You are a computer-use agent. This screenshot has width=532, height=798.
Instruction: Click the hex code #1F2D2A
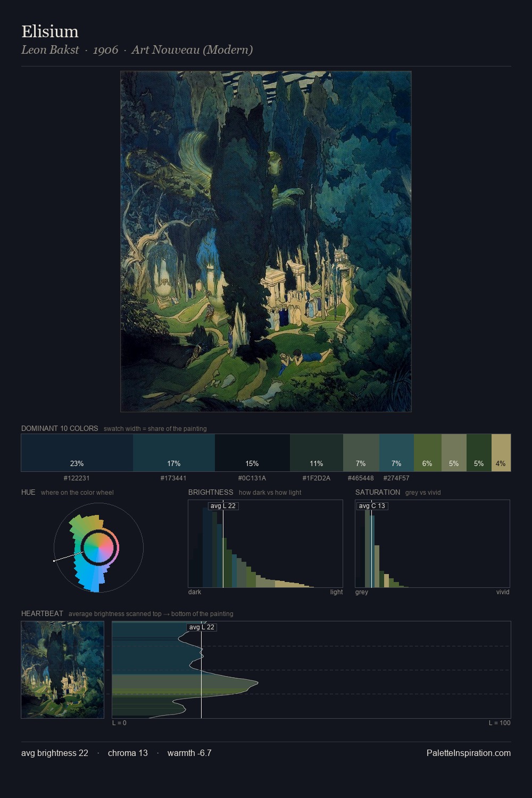tap(317, 478)
